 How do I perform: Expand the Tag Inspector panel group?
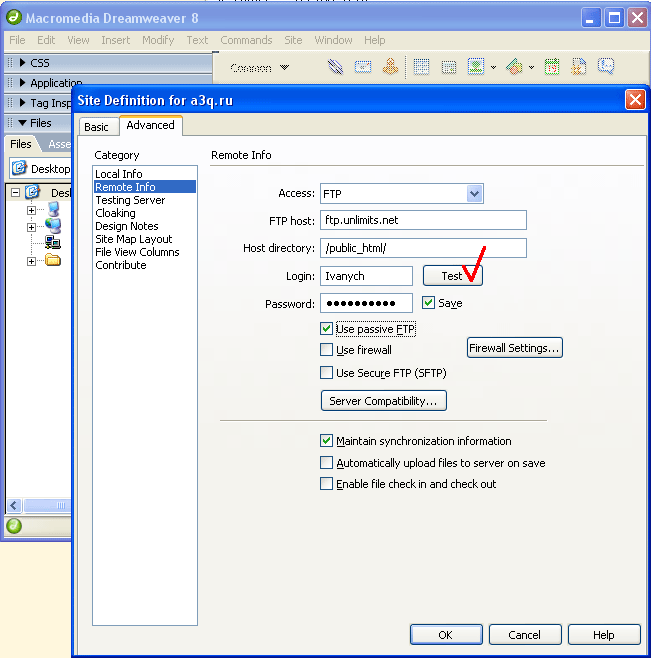(23, 102)
